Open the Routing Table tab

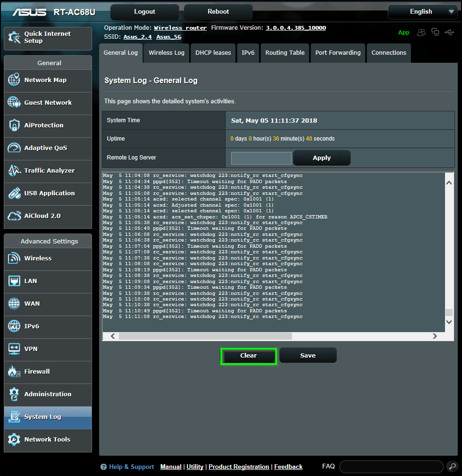point(285,53)
